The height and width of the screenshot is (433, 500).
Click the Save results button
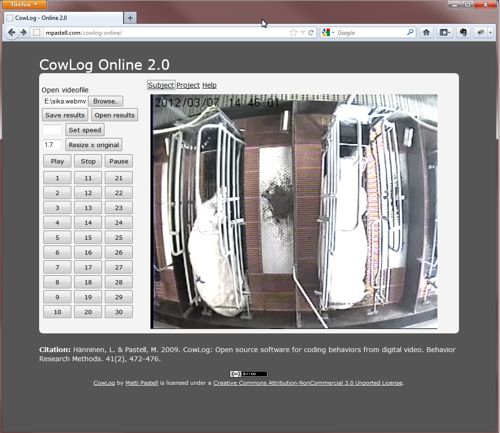[65, 115]
